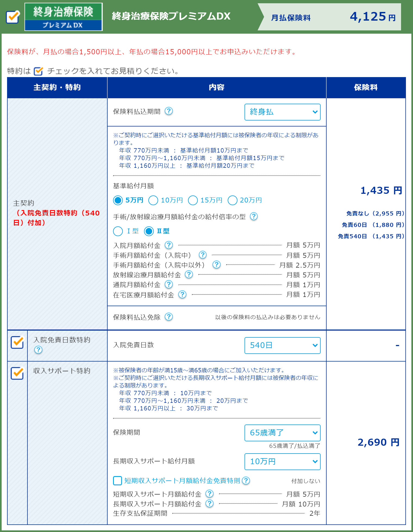Open the 10万円 long-term support dropdown

click(x=283, y=462)
